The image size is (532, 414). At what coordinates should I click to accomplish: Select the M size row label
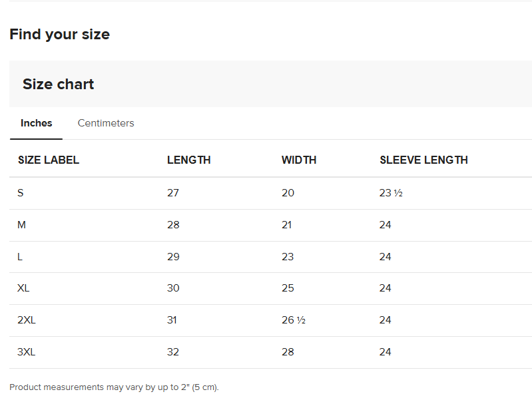tap(22, 225)
